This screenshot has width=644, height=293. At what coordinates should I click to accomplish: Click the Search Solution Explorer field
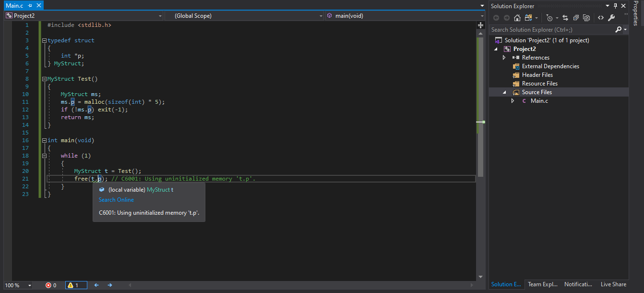tap(552, 30)
